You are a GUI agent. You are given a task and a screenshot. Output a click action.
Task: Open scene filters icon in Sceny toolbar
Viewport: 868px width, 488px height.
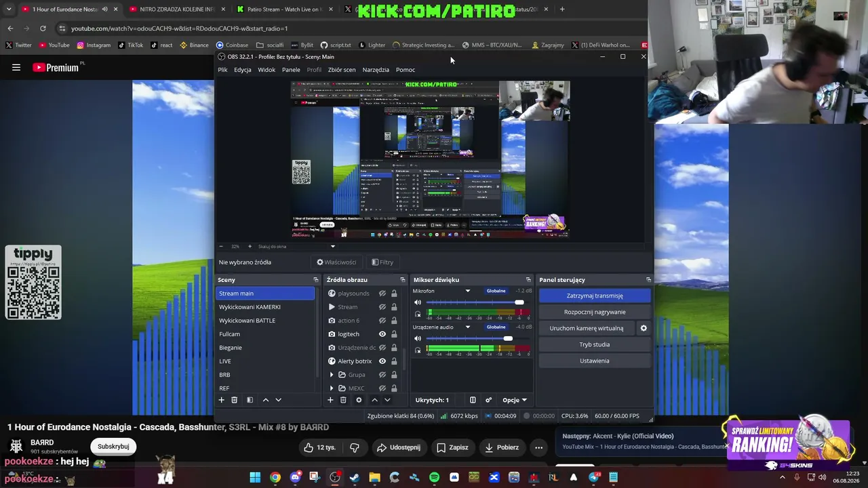(x=250, y=400)
